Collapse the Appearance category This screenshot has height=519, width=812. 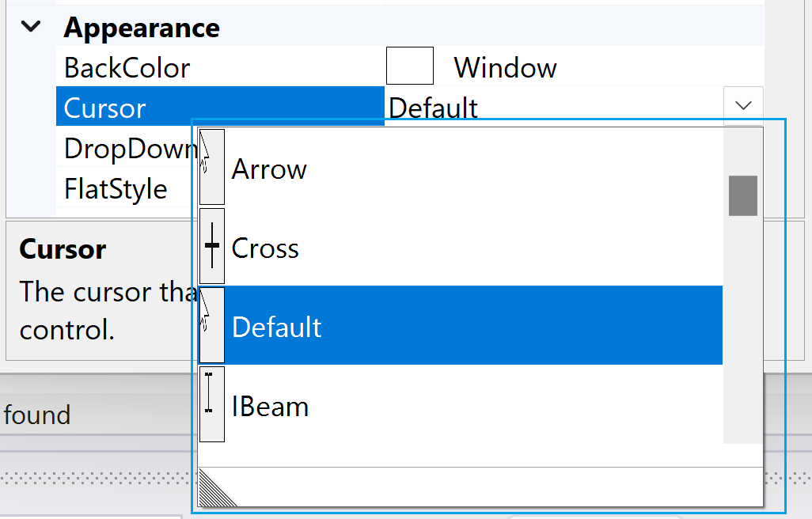pyautogui.click(x=30, y=26)
